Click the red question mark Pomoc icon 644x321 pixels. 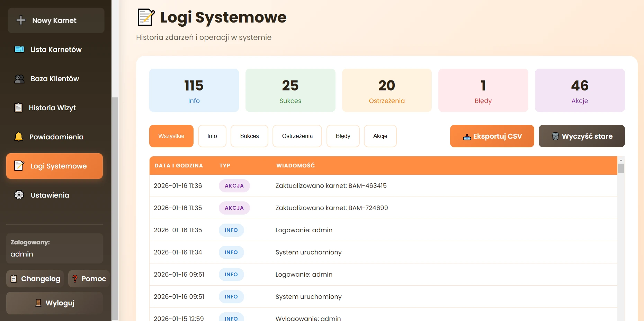(x=75, y=279)
